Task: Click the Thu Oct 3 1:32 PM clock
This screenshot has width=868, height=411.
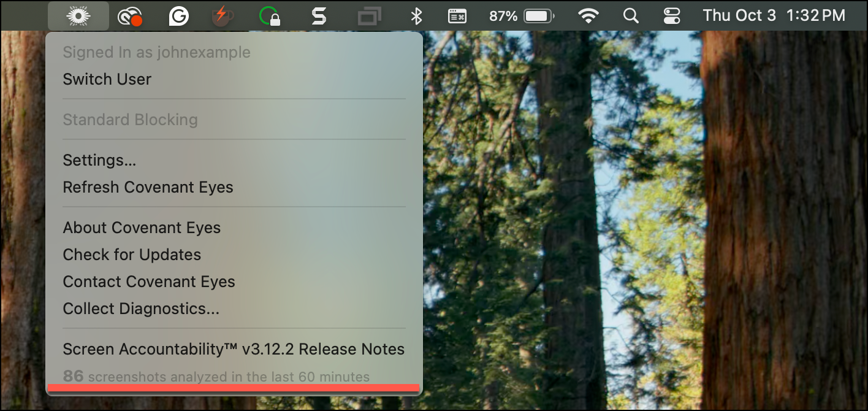Action: (774, 16)
